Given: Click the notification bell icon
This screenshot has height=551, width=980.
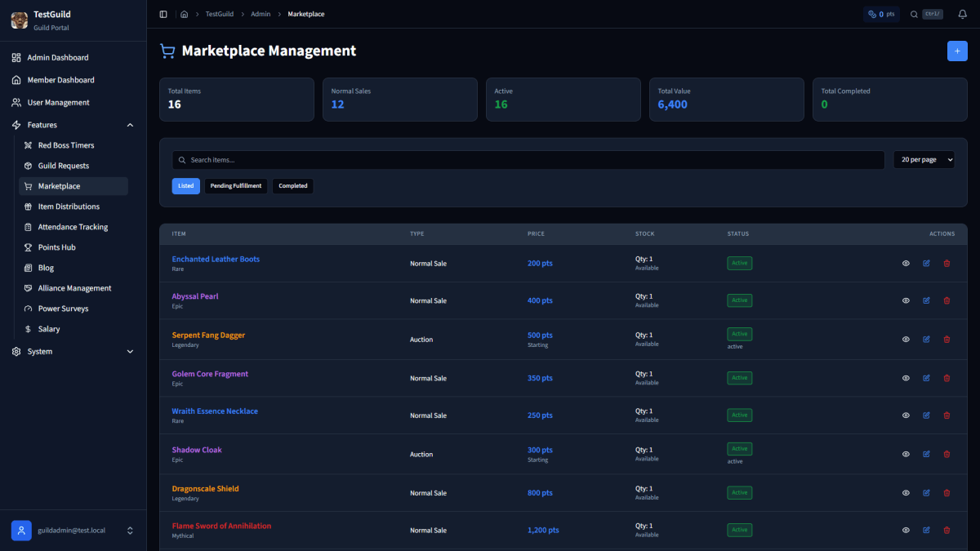Looking at the screenshot, I should [x=962, y=14].
